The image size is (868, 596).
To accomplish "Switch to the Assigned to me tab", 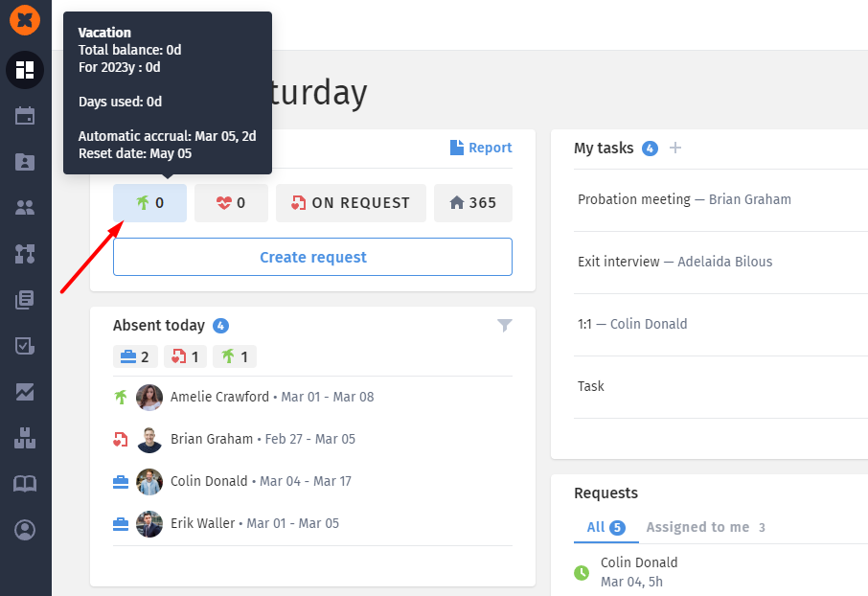I will pyautogui.click(x=706, y=527).
